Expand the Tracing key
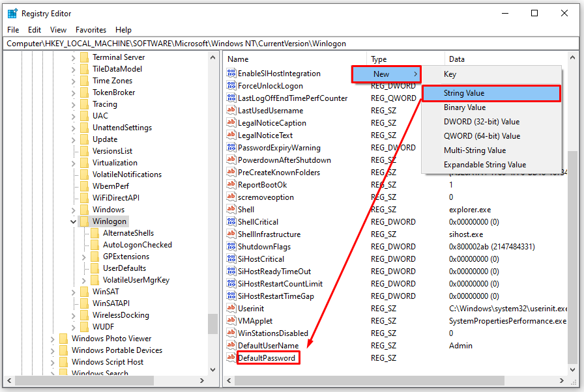This screenshot has width=584, height=392. 74,104
